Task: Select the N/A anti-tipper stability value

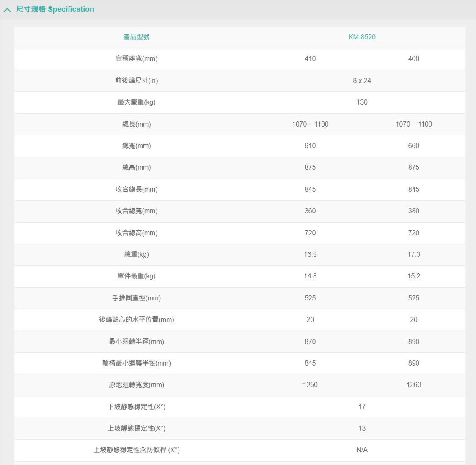Action: click(362, 450)
